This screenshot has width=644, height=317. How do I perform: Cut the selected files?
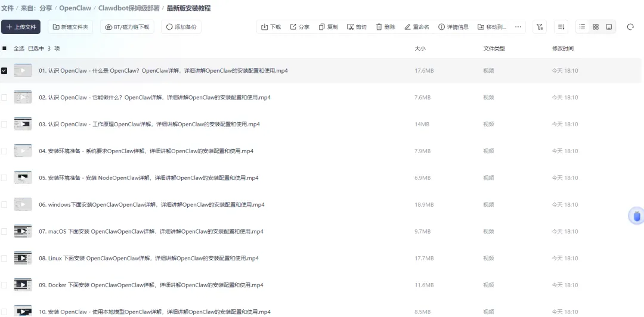357,27
